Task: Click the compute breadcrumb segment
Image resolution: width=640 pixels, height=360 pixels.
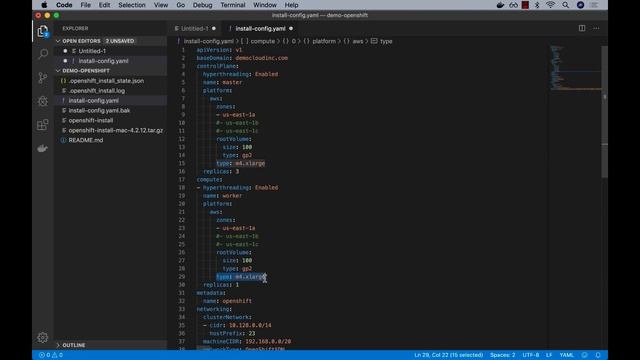Action: tap(262, 41)
